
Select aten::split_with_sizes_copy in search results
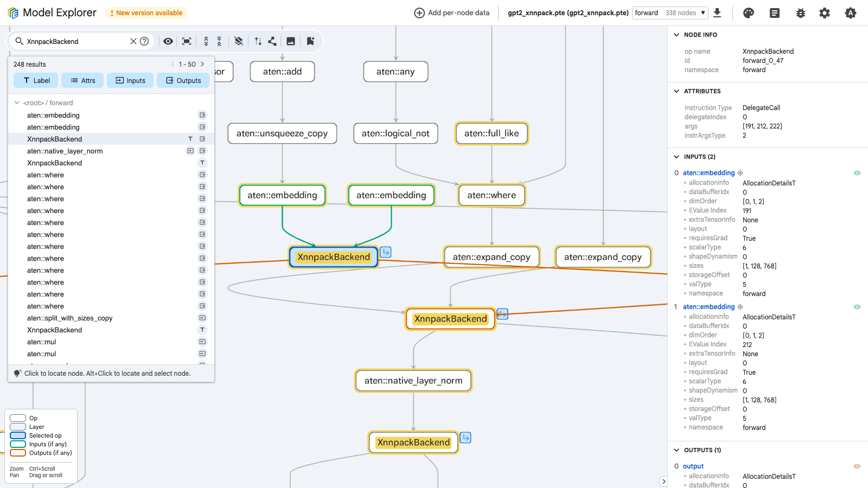[111, 318]
